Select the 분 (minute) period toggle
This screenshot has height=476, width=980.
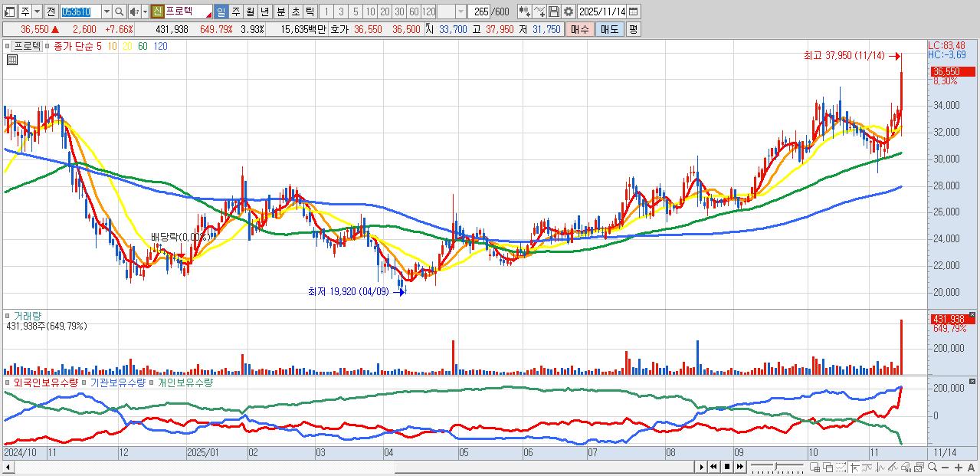[x=281, y=11]
